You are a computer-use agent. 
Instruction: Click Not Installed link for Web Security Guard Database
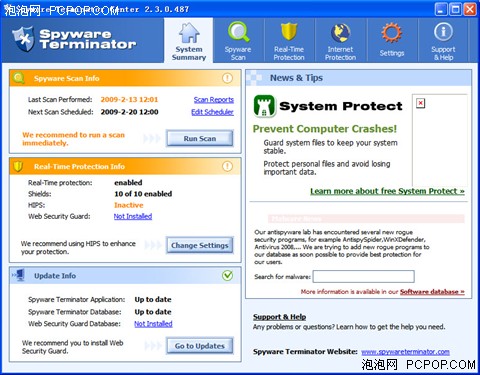pyautogui.click(x=153, y=324)
